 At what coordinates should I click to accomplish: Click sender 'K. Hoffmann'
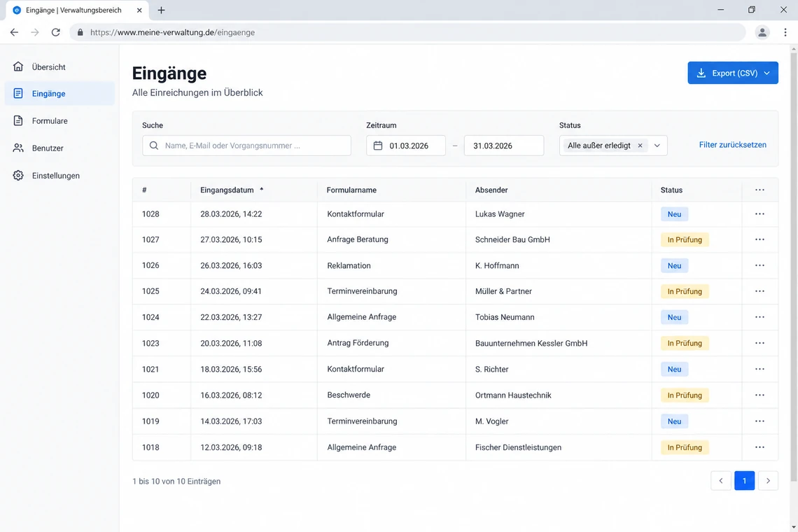point(497,265)
